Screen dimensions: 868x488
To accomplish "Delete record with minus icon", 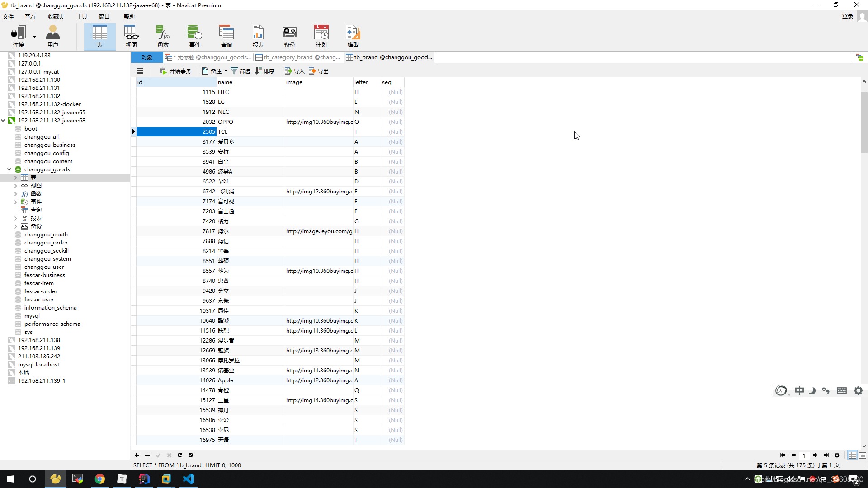I will 147,455.
